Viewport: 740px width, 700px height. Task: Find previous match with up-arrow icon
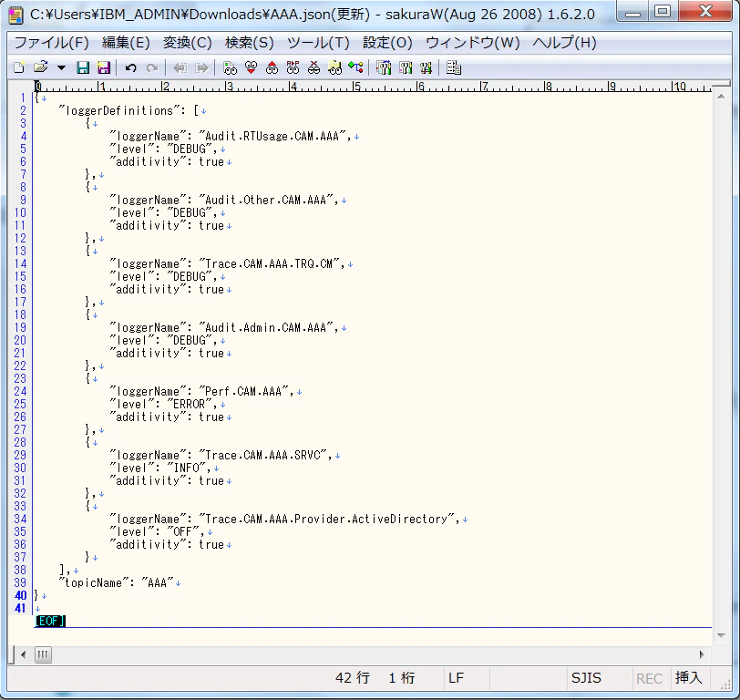pyautogui.click(x=272, y=68)
